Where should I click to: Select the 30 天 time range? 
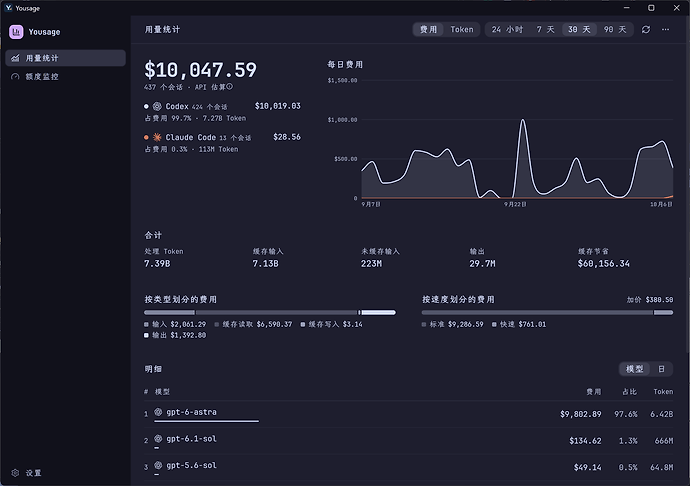tap(579, 29)
